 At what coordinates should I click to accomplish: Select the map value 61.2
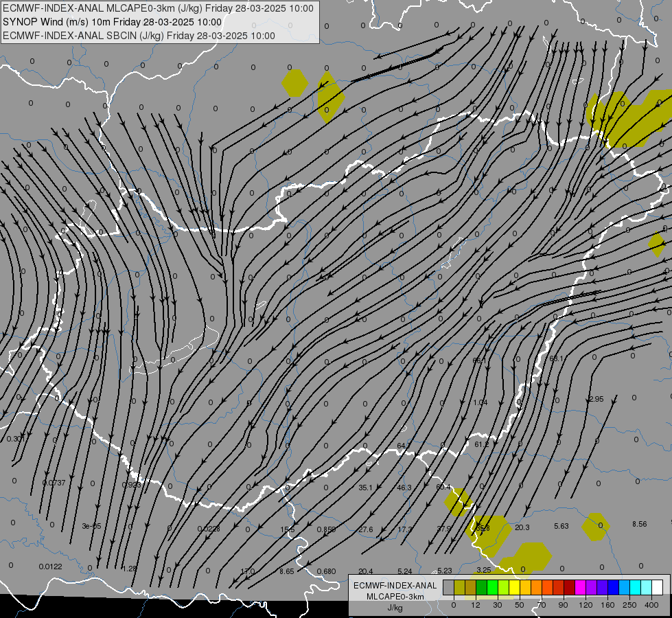click(x=482, y=444)
